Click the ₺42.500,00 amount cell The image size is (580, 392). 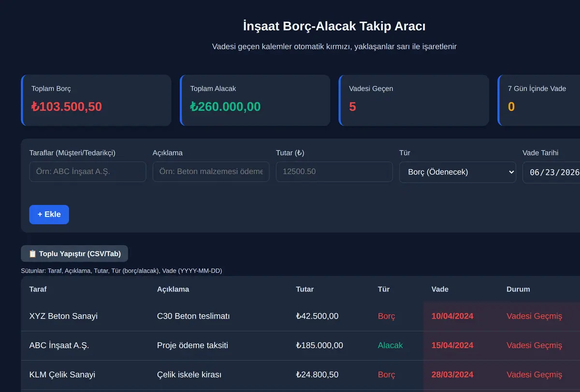point(318,316)
